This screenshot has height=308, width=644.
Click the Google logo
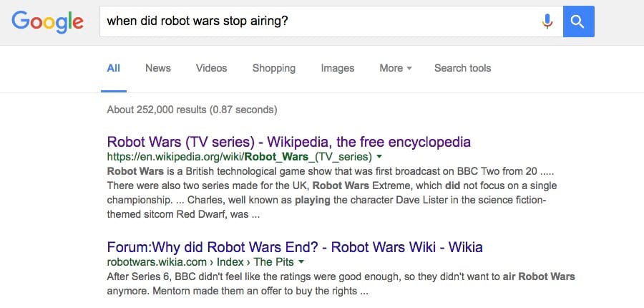coord(47,22)
